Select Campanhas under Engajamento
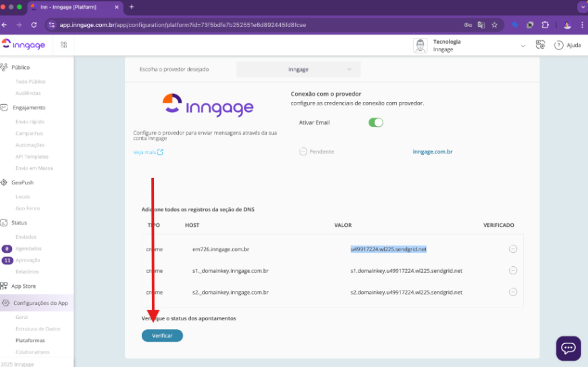The height and width of the screenshot is (367, 588). (30, 133)
